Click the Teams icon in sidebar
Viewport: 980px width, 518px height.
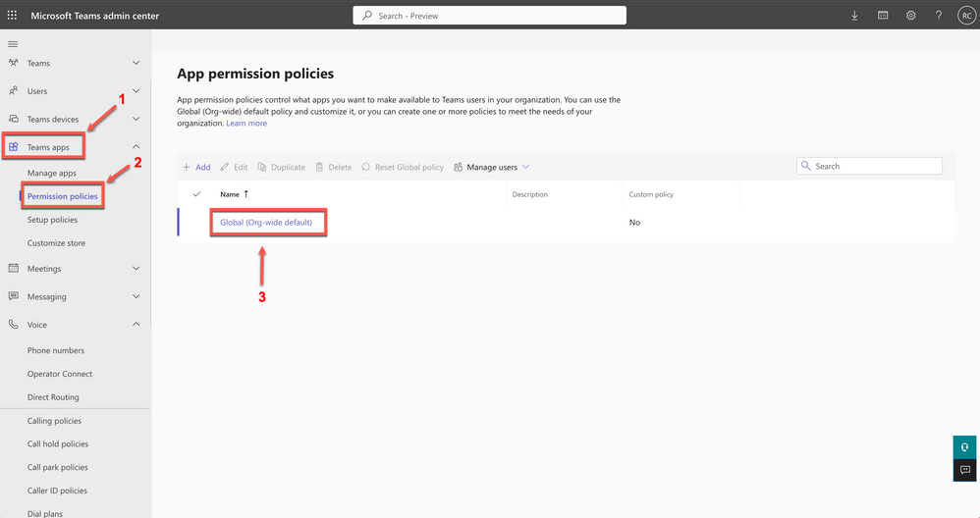pyautogui.click(x=13, y=63)
